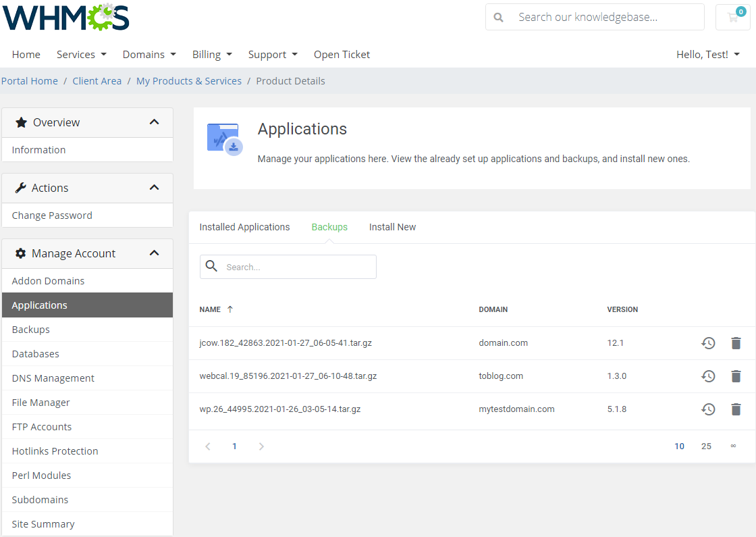Open Subdomains in the sidebar
756x537 pixels.
point(87,500)
